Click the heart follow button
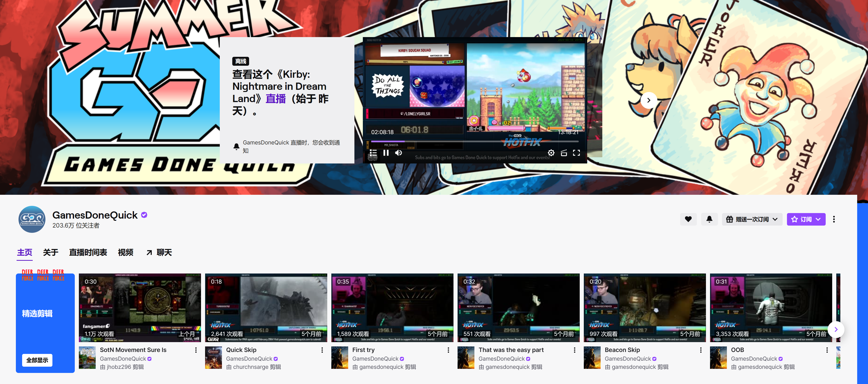This screenshot has height=384, width=868. 688,219
